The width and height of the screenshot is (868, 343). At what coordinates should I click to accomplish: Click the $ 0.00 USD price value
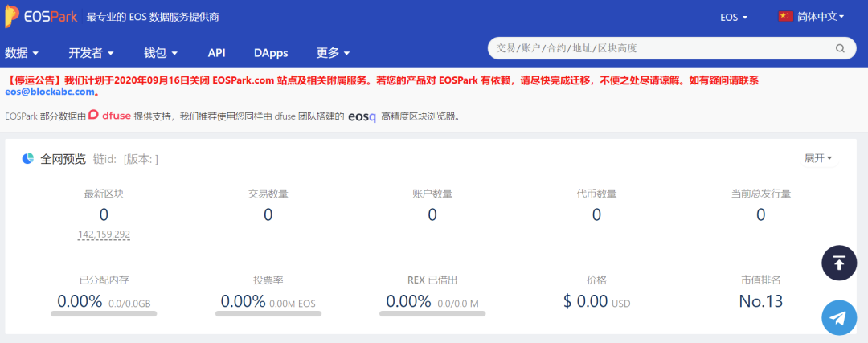point(596,302)
